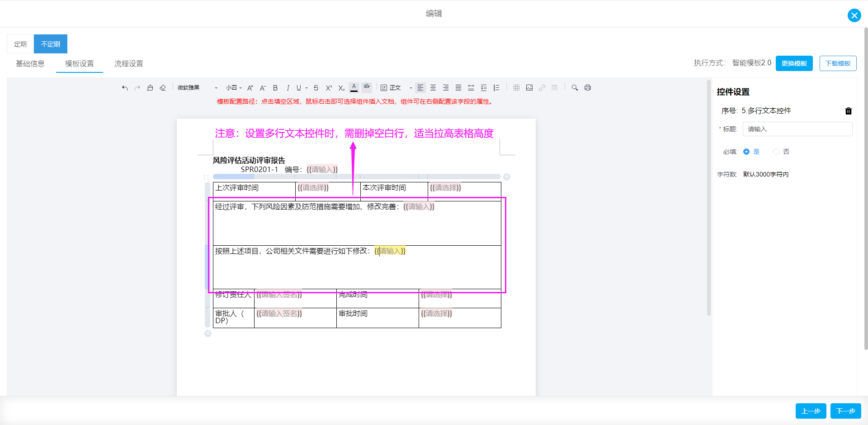Click 上次评审时间 {{请选择}} placeholder
868x425 pixels.
click(313, 188)
